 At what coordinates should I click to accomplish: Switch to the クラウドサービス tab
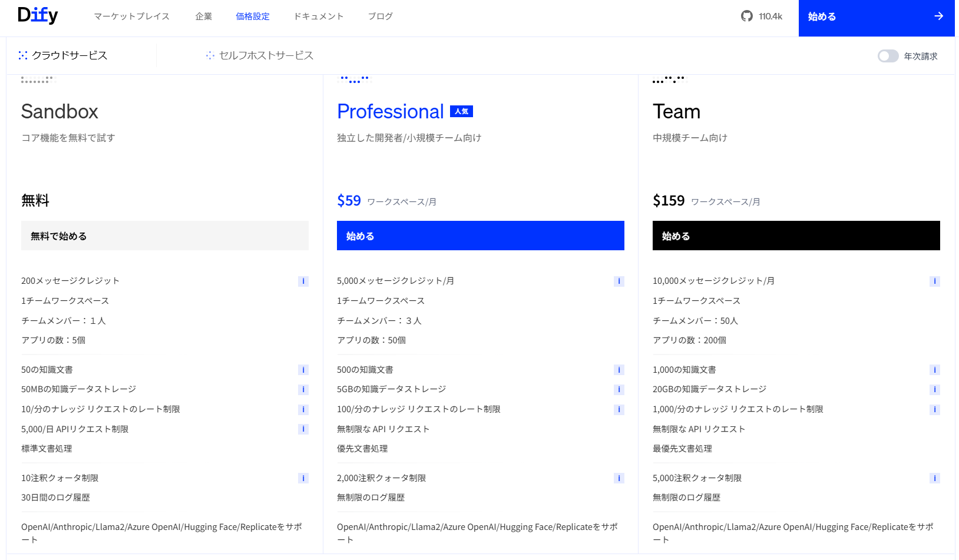[63, 55]
